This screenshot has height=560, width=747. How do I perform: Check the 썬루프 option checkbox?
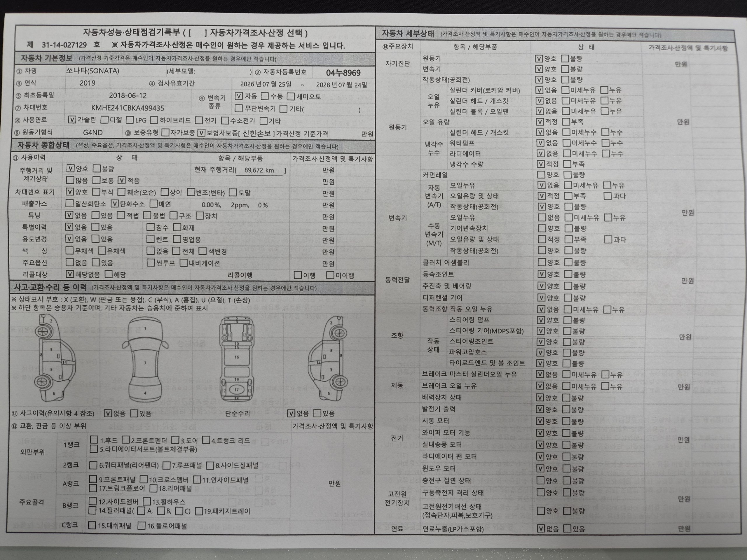tap(151, 262)
